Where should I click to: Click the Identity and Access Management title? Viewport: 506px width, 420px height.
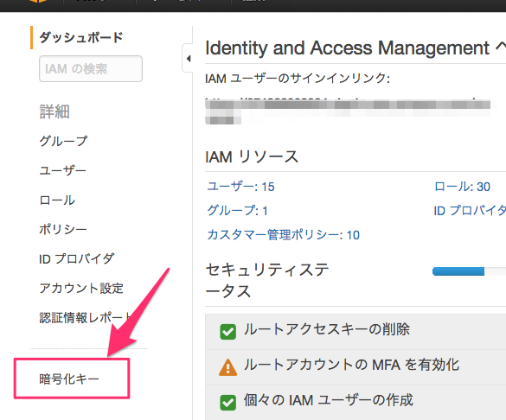[x=348, y=48]
